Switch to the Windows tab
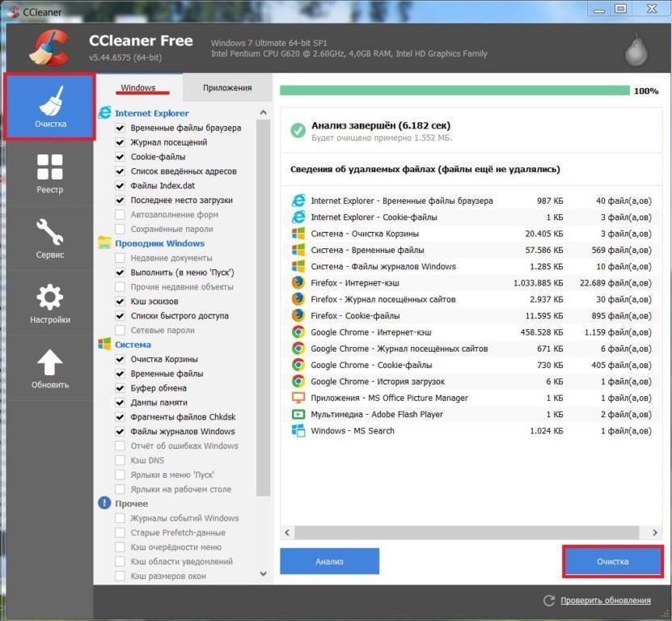672x621 pixels. pyautogui.click(x=138, y=87)
